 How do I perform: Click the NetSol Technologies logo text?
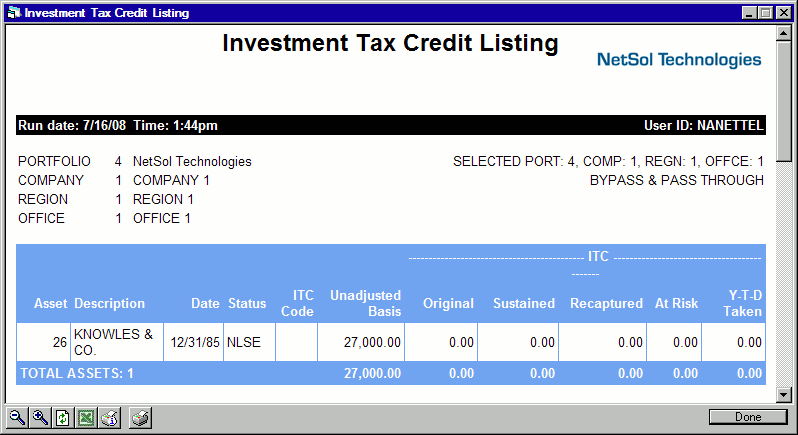point(679,60)
